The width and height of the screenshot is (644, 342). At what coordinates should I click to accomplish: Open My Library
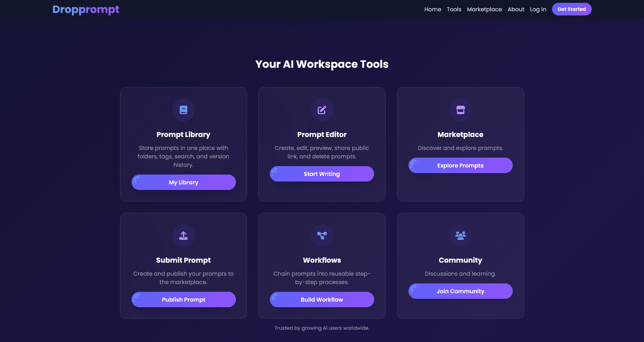(x=183, y=182)
